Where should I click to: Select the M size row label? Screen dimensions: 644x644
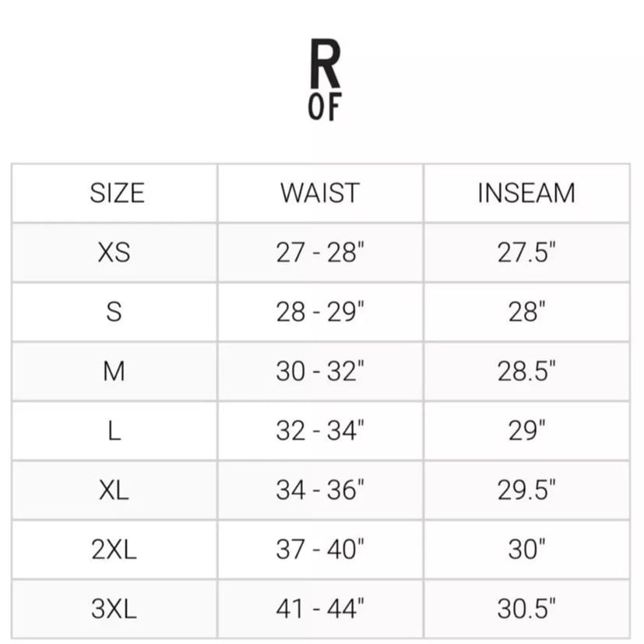114,371
